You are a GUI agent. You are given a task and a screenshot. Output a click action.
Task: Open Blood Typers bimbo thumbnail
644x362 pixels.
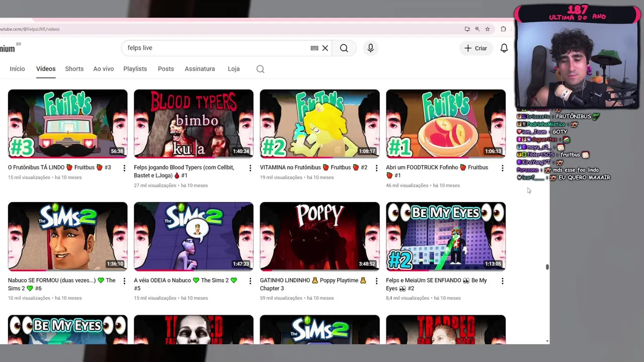click(194, 124)
